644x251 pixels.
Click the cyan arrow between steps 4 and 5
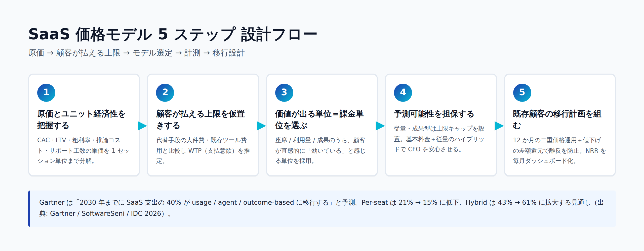click(499, 126)
